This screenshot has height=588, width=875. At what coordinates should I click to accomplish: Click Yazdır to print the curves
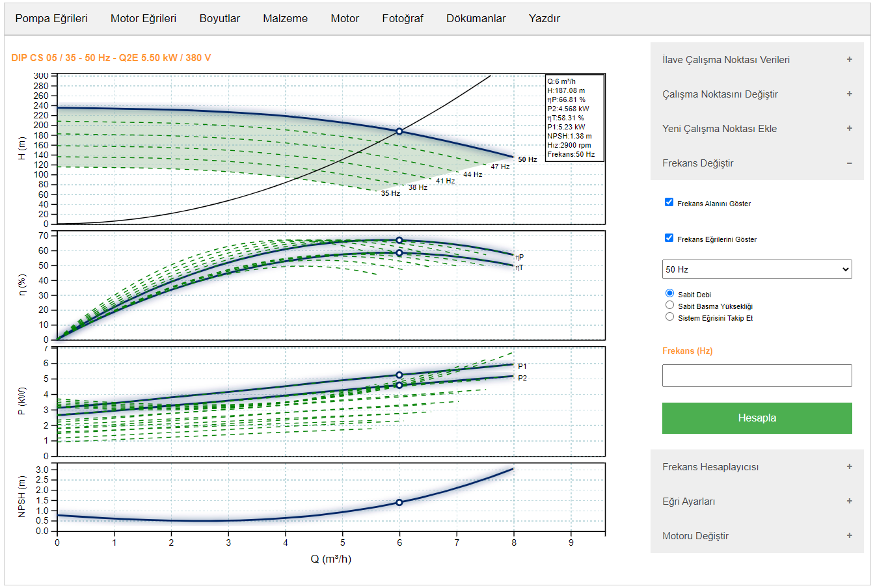click(x=542, y=18)
